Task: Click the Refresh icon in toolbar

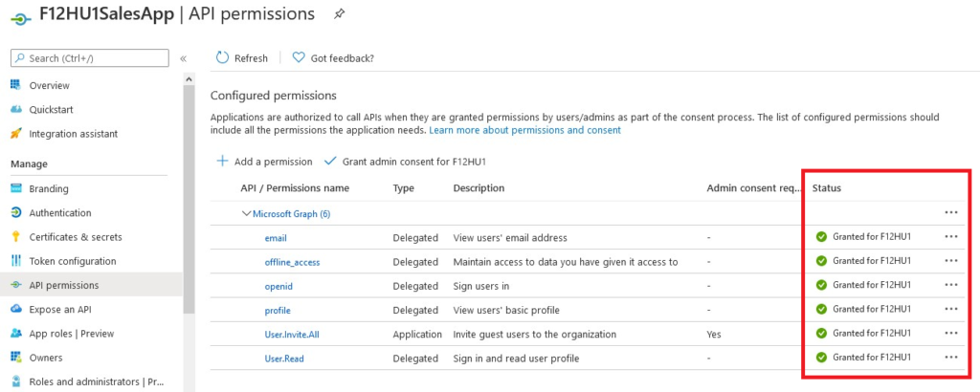Action: [222, 57]
